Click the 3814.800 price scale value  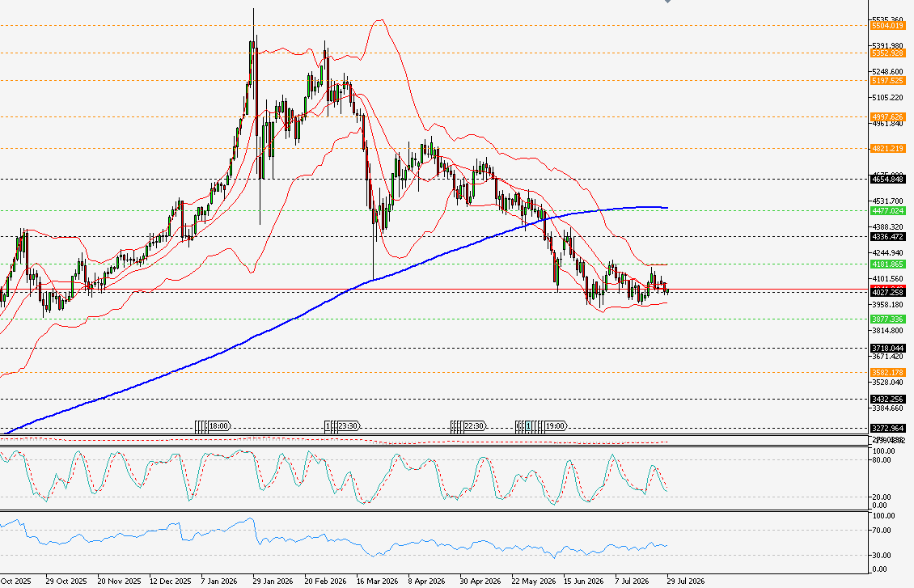point(888,331)
